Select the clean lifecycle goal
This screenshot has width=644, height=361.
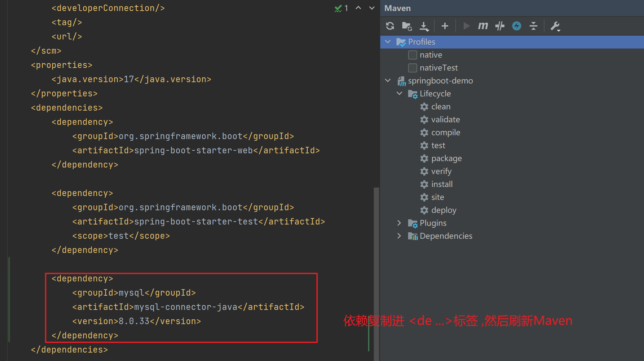(x=440, y=107)
